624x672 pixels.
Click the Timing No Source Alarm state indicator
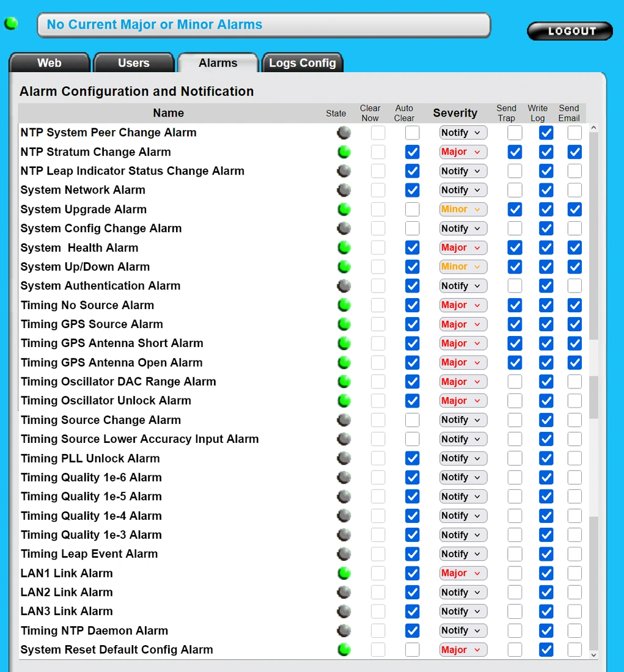point(343,305)
